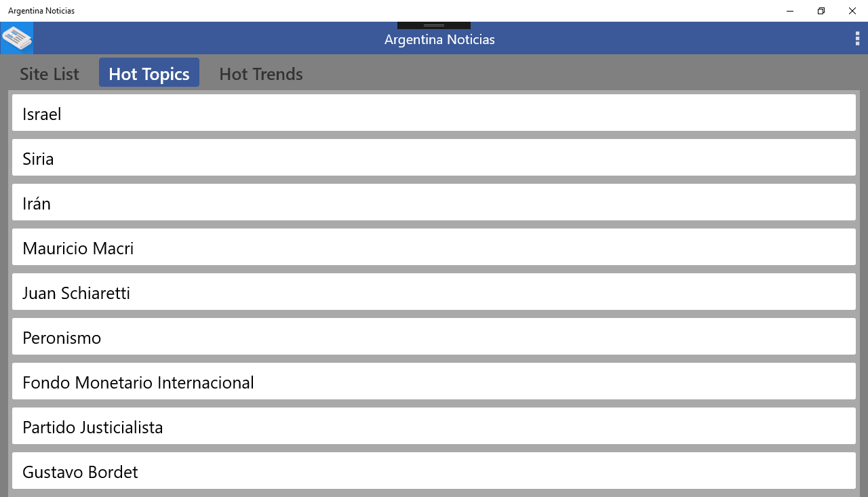Click the Argentina Noticias header title
The width and height of the screenshot is (868, 497).
[x=439, y=39]
